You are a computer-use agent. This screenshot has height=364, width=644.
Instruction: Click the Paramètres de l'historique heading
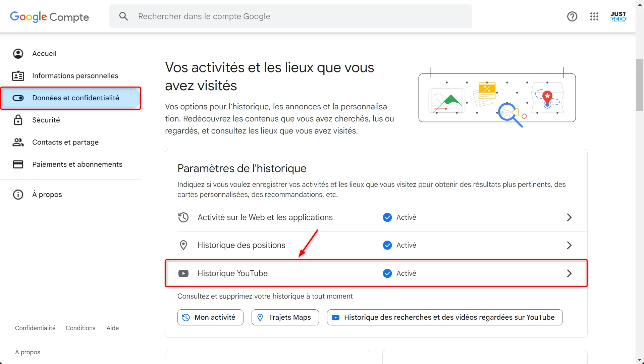tap(242, 168)
